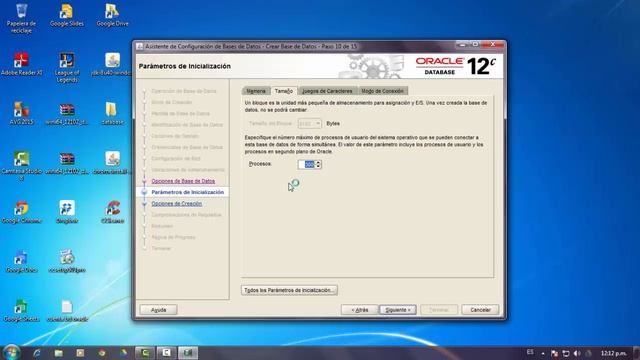The image size is (640, 360).
Task: Open the Tamaño del Bloque dropdown
Action: pos(309,123)
